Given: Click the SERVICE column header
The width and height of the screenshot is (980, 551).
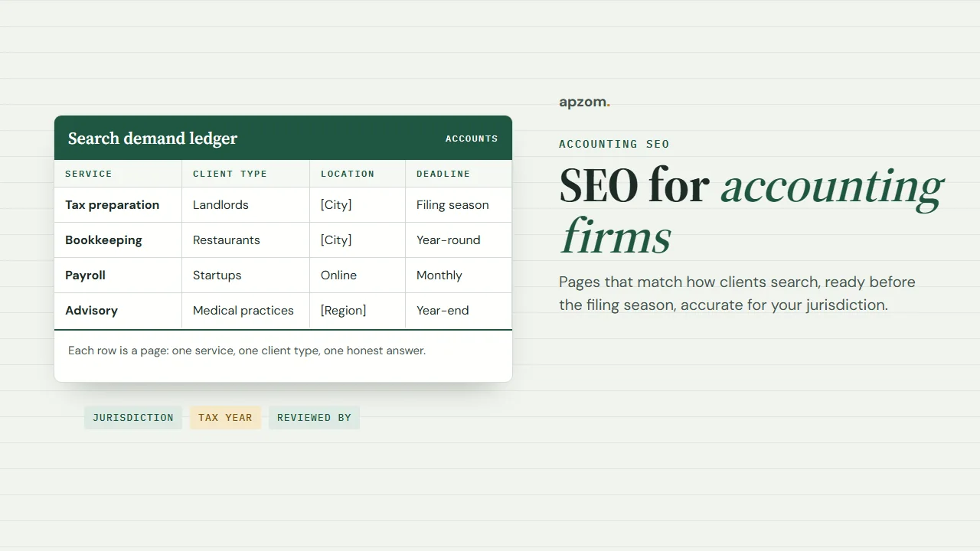Looking at the screenshot, I should [x=118, y=174].
